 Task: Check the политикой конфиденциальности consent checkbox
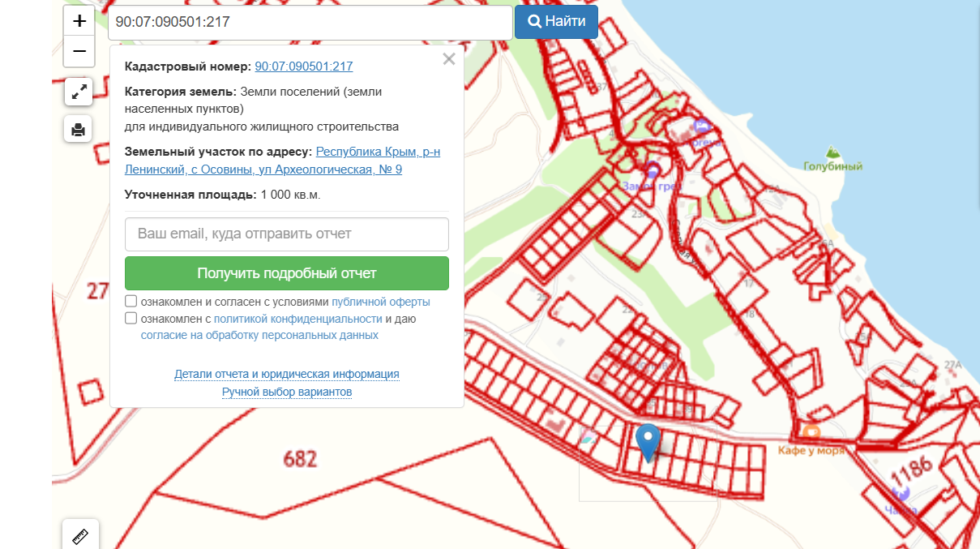131,319
